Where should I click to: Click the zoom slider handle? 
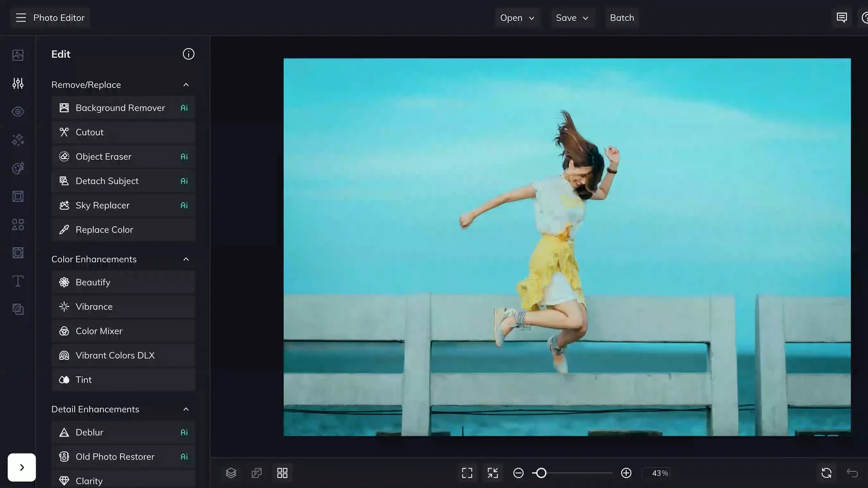click(x=541, y=473)
